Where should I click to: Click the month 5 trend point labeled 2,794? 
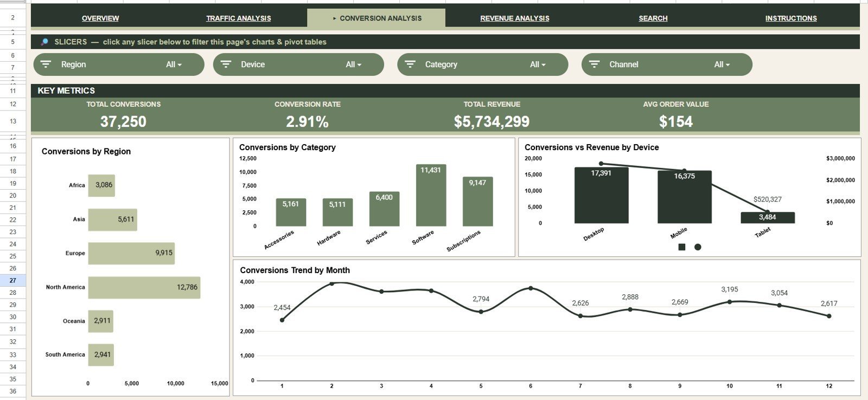click(x=481, y=312)
